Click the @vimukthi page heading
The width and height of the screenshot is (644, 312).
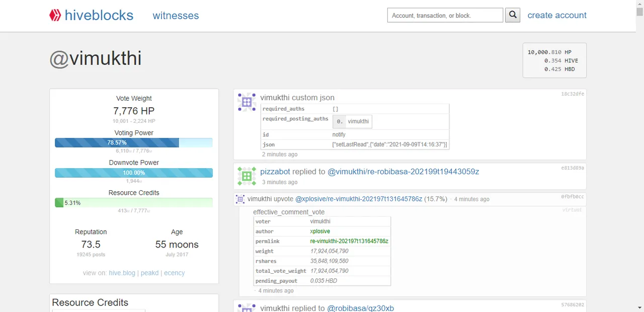pos(95,59)
